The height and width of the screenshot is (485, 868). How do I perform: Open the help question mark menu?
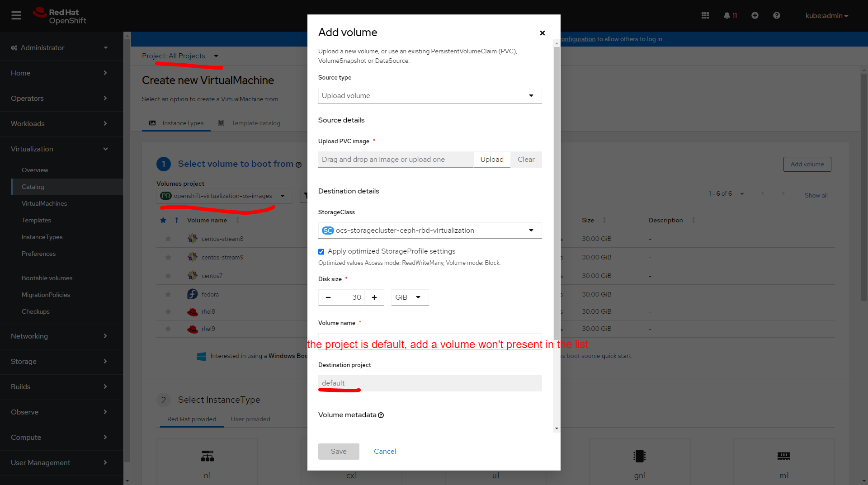(777, 15)
